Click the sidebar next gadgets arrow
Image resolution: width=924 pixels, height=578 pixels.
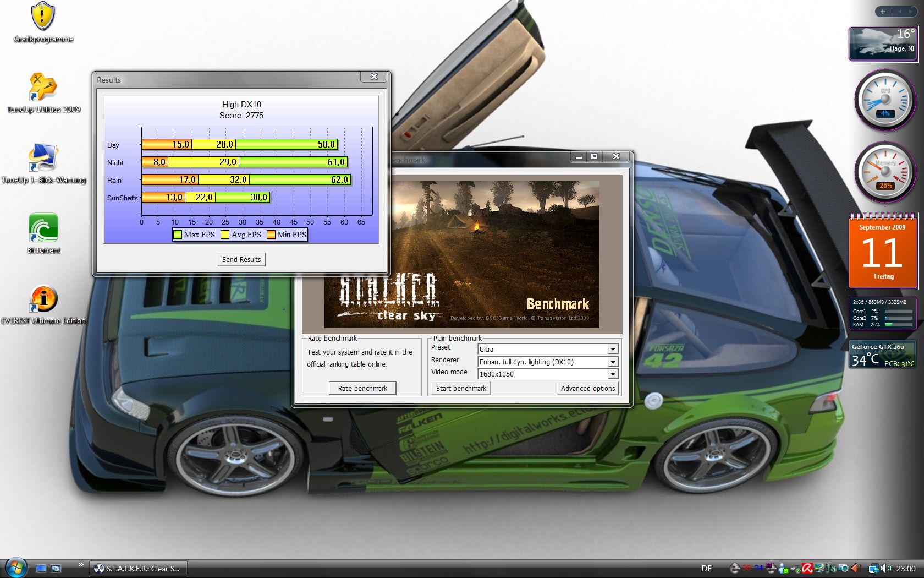click(x=911, y=12)
